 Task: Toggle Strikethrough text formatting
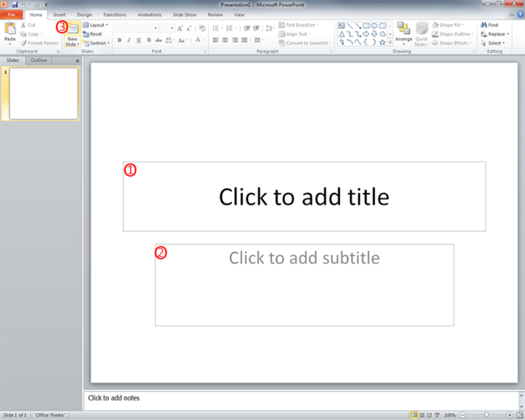158,40
